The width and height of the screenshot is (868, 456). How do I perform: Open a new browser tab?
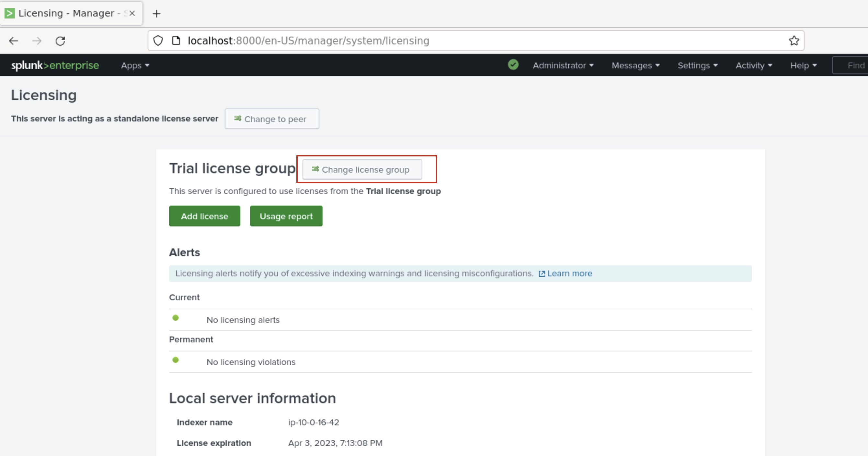point(156,14)
